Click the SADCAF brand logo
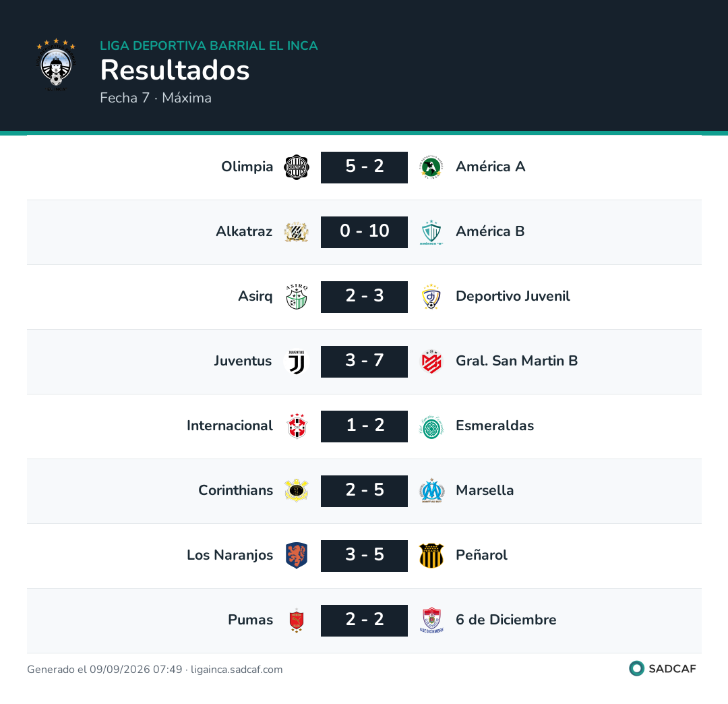728x704 pixels. [x=663, y=669]
